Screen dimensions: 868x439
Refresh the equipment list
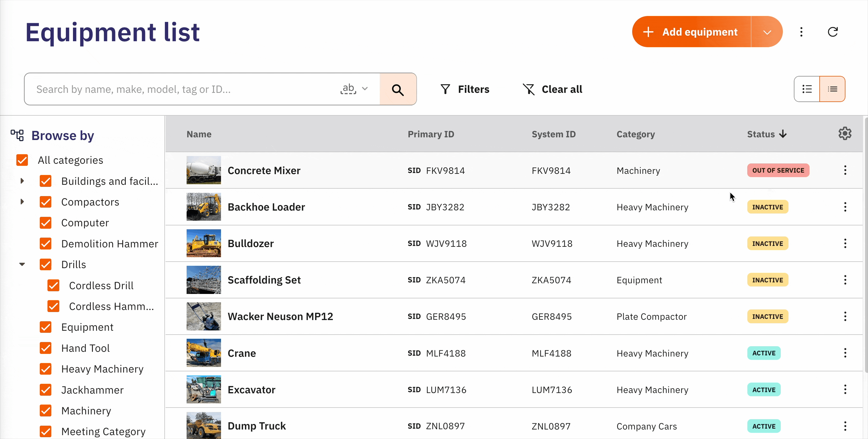[833, 32]
